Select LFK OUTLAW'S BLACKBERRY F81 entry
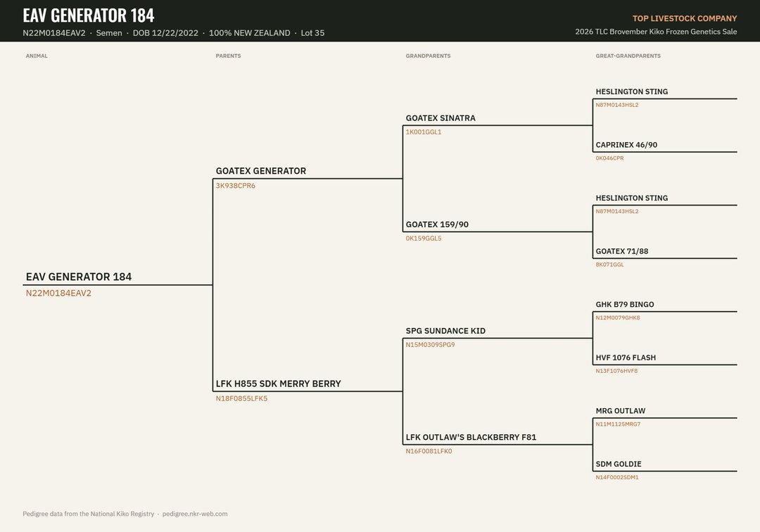The image size is (760, 532). [x=471, y=437]
